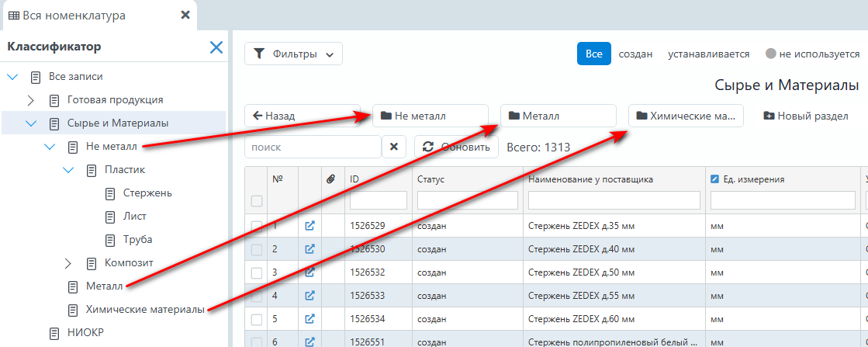Click the open-link icon in row 3
Viewport: 868px width, 347px height.
tap(310, 272)
